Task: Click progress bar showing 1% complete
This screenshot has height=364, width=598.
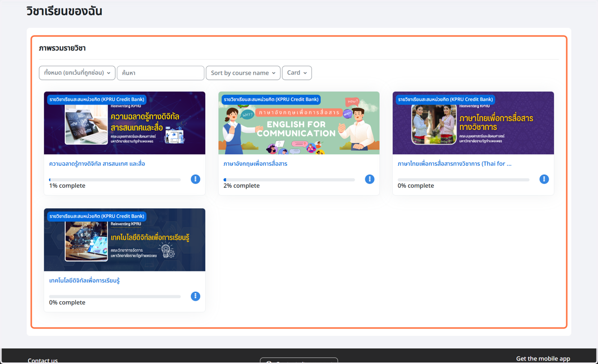Action: tap(115, 180)
